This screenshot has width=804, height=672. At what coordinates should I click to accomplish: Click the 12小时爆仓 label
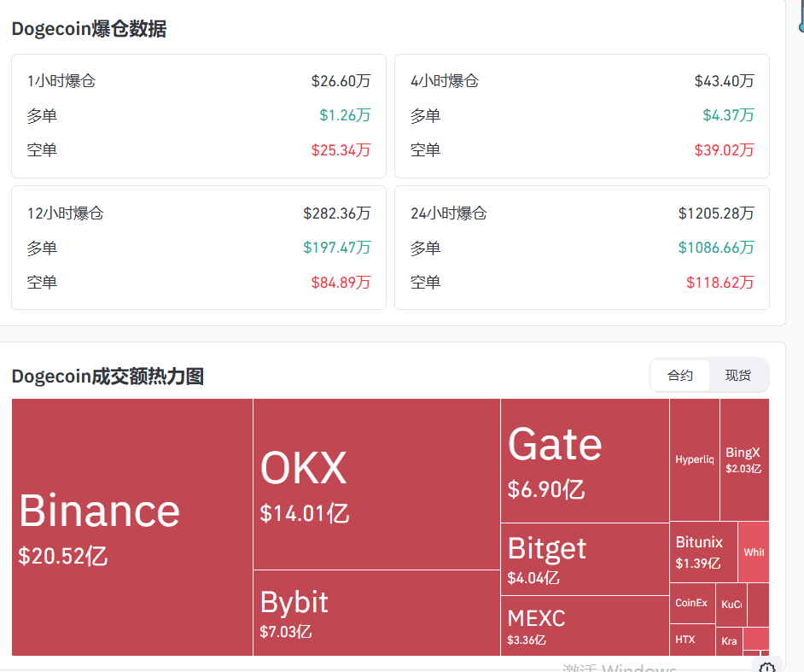click(x=65, y=213)
